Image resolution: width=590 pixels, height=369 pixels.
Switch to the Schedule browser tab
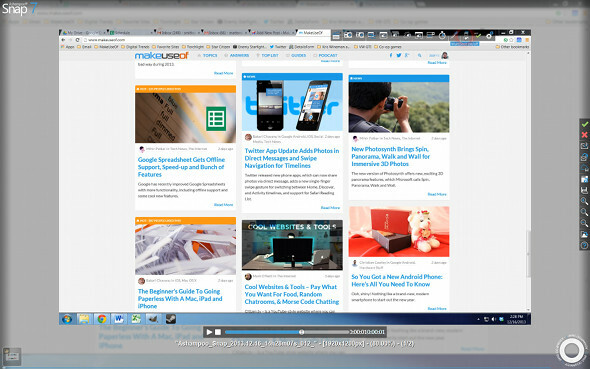pos(130,33)
